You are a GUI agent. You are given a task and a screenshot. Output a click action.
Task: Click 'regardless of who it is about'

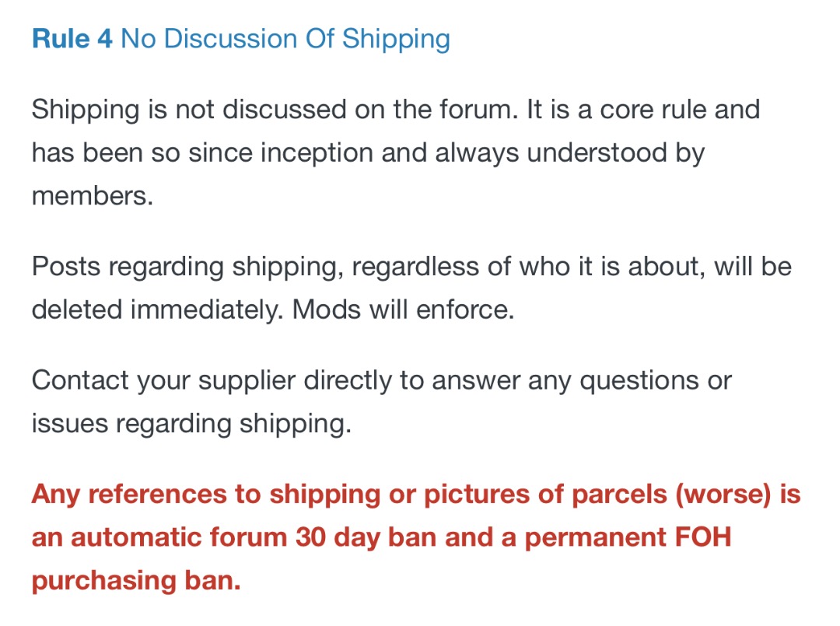(x=528, y=268)
